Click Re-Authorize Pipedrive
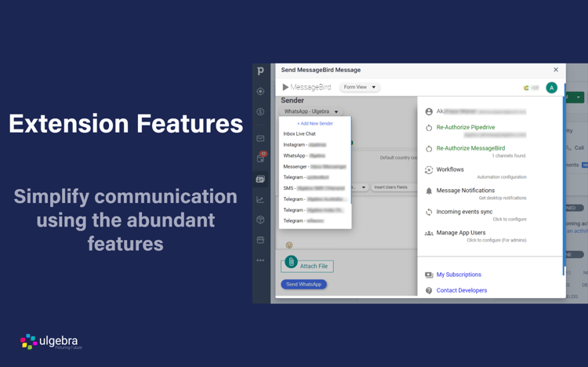 466,127
